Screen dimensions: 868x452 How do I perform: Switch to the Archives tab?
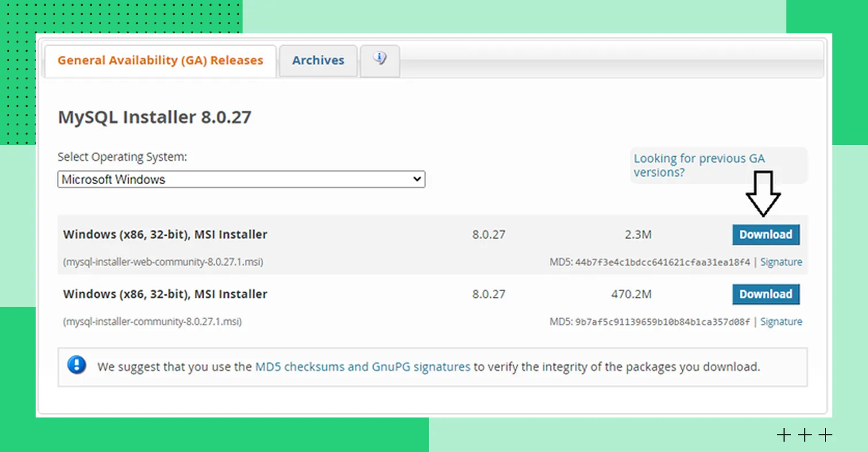318,60
